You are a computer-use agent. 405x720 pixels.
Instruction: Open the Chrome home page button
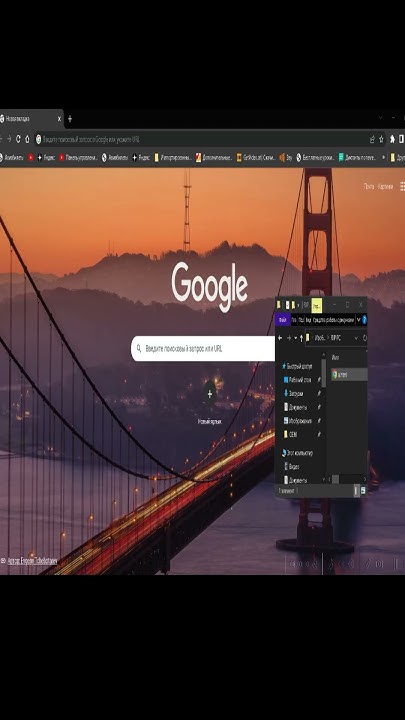pos(27,139)
